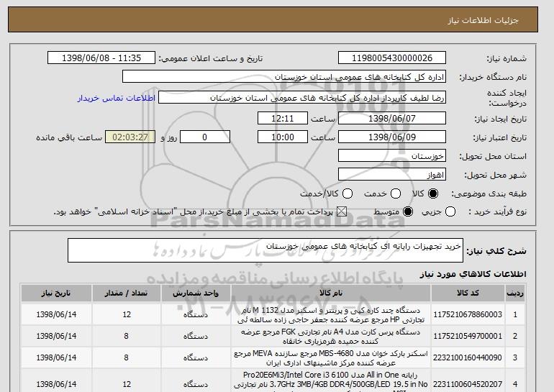Choose the متوسط purchase process option
The image size is (554, 392).
coord(408,212)
